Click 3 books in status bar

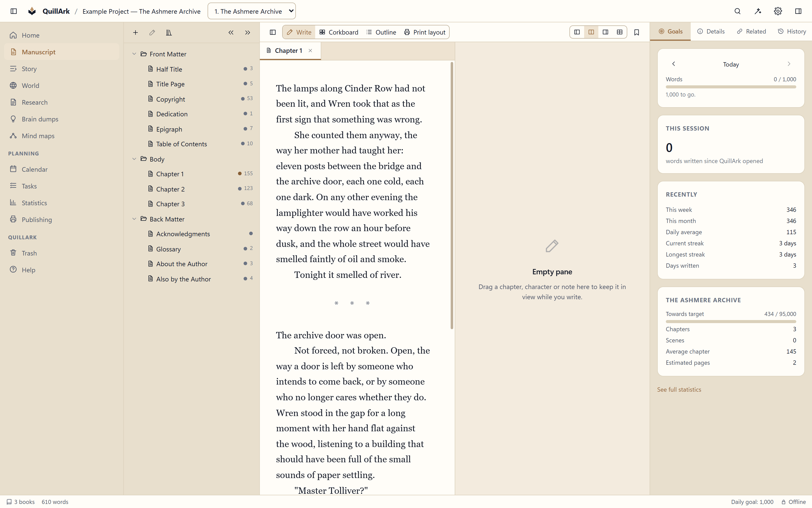pos(21,502)
